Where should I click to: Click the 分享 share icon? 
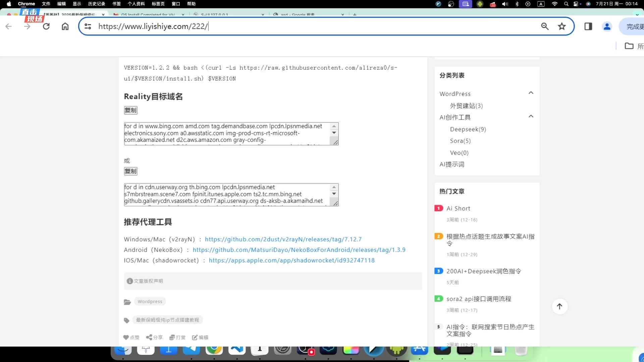(149, 337)
